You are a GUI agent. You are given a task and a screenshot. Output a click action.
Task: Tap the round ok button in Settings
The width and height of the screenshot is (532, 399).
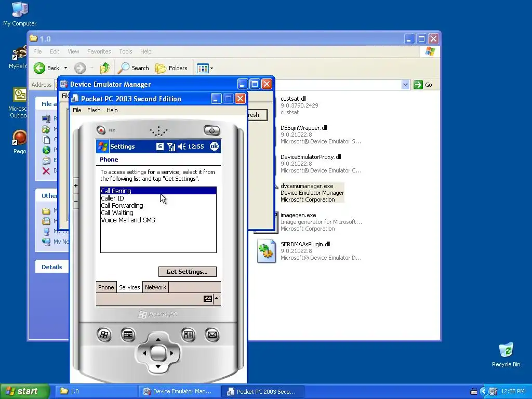[214, 146]
